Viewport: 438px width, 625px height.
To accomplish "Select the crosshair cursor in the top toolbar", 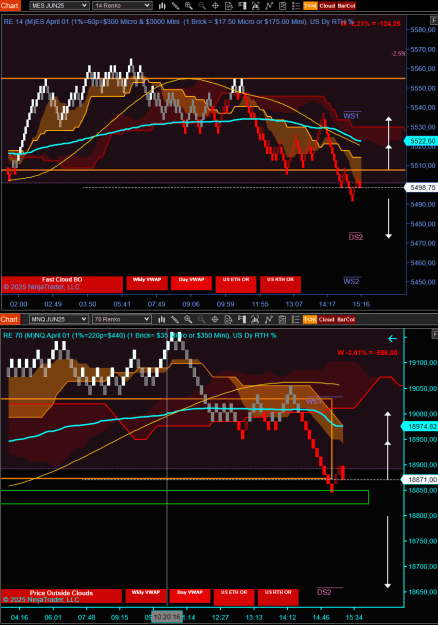I will 215,6.
